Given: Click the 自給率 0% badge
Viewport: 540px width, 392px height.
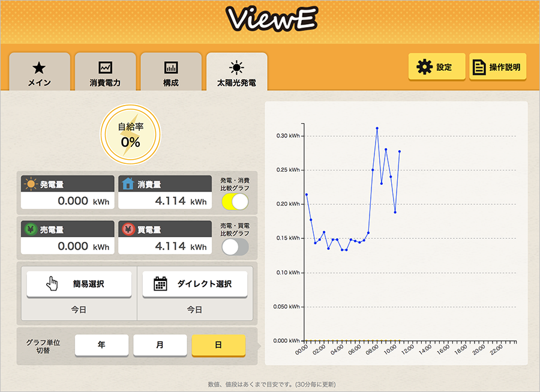Looking at the screenshot, I should coord(131,134).
